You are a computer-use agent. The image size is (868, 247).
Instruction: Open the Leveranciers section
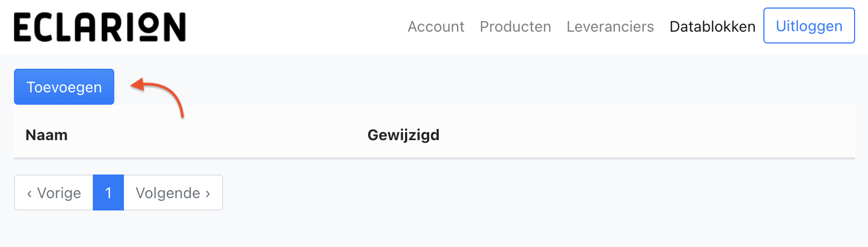point(610,26)
